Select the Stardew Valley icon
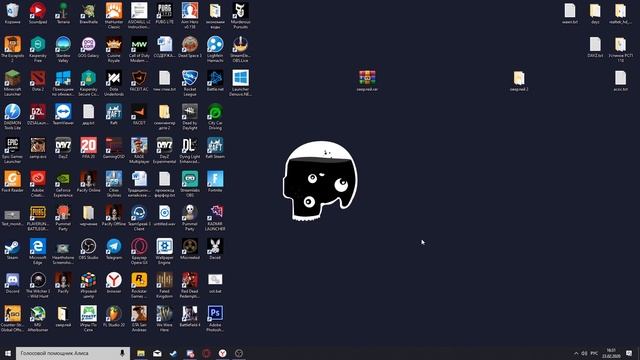The height and width of the screenshot is (360, 640). [63, 49]
